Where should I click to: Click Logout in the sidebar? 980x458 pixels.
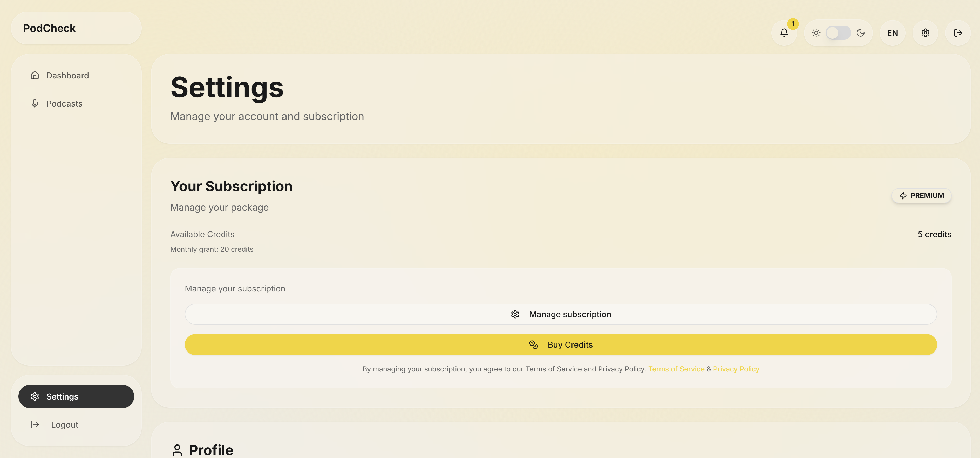[64, 424]
